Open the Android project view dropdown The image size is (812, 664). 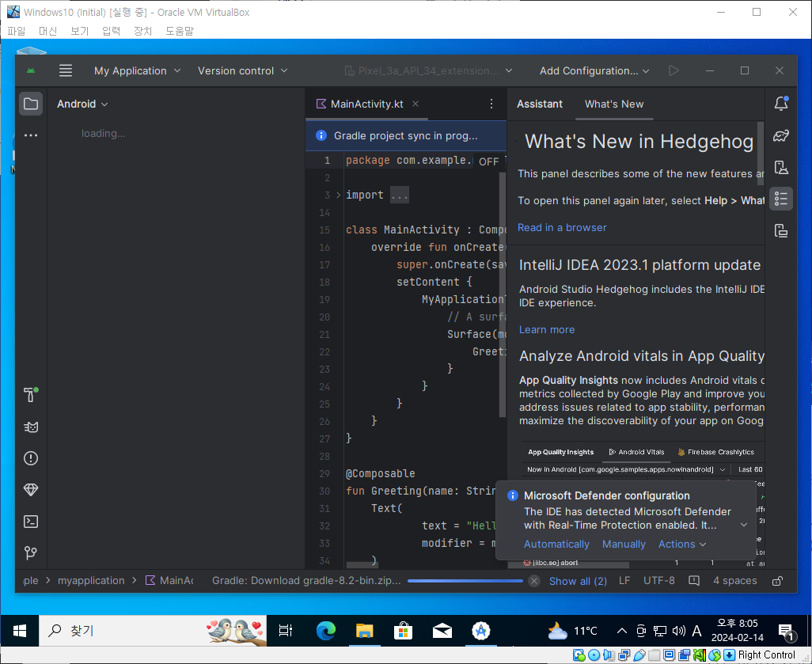[82, 104]
